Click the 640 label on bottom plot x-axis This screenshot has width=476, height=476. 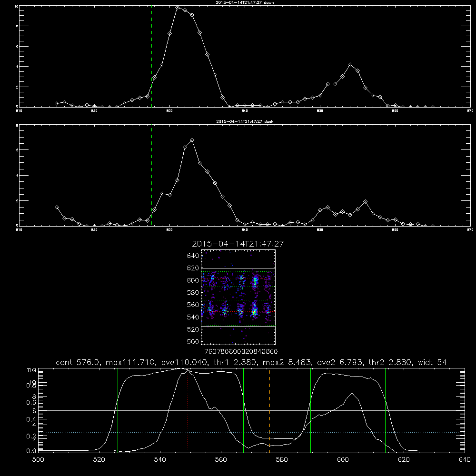465,460
